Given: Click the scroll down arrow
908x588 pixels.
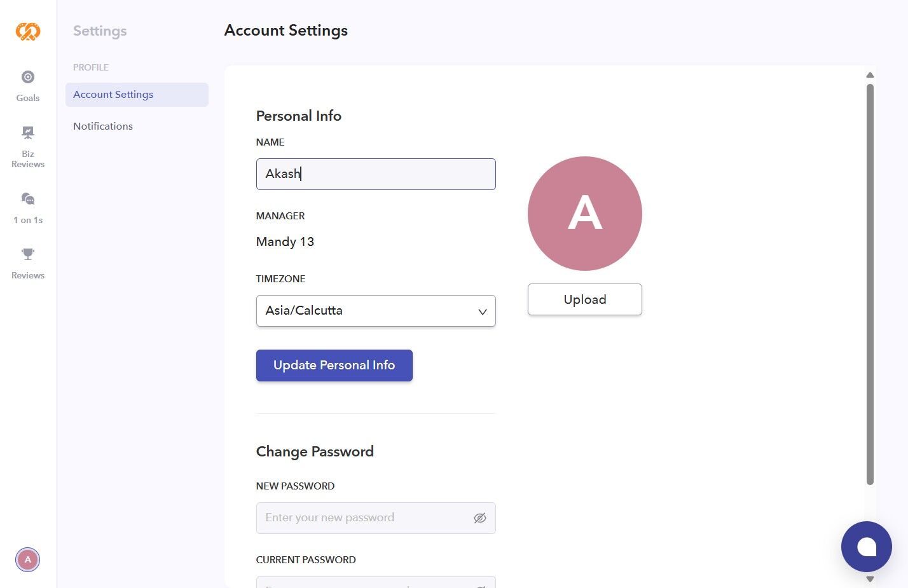Looking at the screenshot, I should (x=870, y=579).
